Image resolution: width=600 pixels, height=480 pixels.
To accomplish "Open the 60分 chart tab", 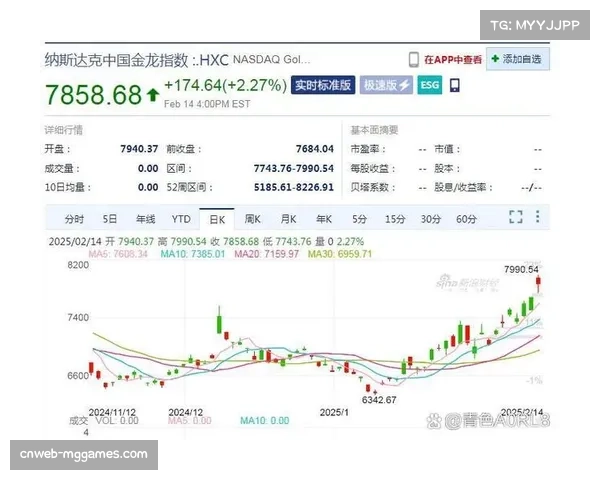I will [x=466, y=219].
